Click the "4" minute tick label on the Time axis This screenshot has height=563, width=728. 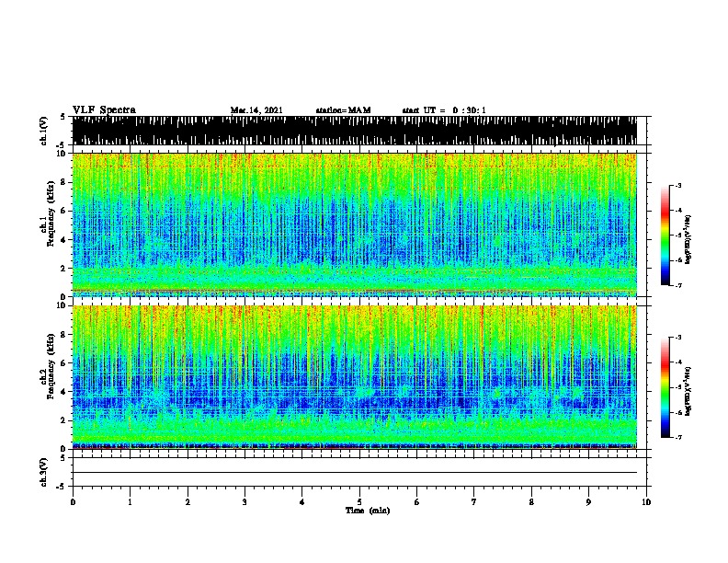tap(301, 501)
